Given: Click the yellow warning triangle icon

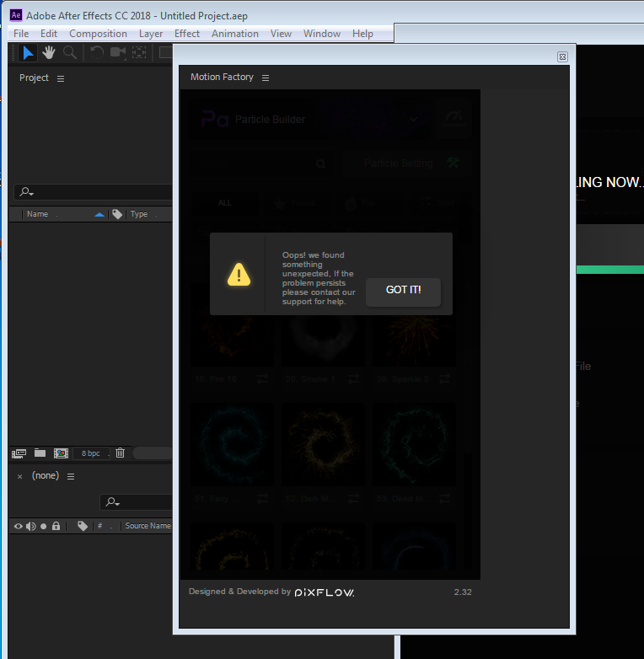Looking at the screenshot, I should point(239,275).
